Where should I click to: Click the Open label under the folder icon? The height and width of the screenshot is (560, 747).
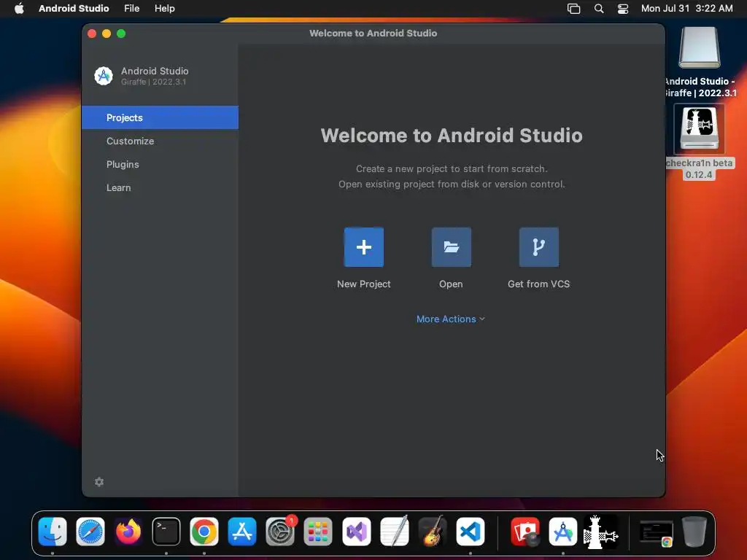pyautogui.click(x=451, y=284)
